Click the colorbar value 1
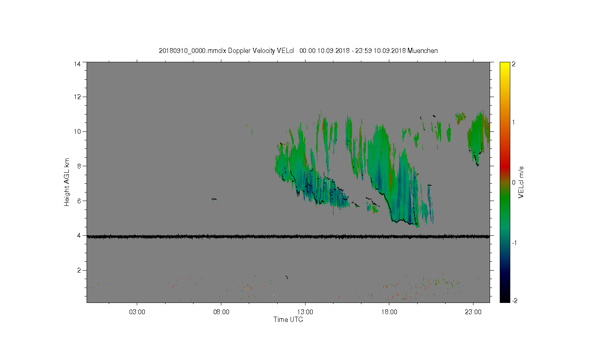The width and height of the screenshot is (607, 364). [514, 122]
